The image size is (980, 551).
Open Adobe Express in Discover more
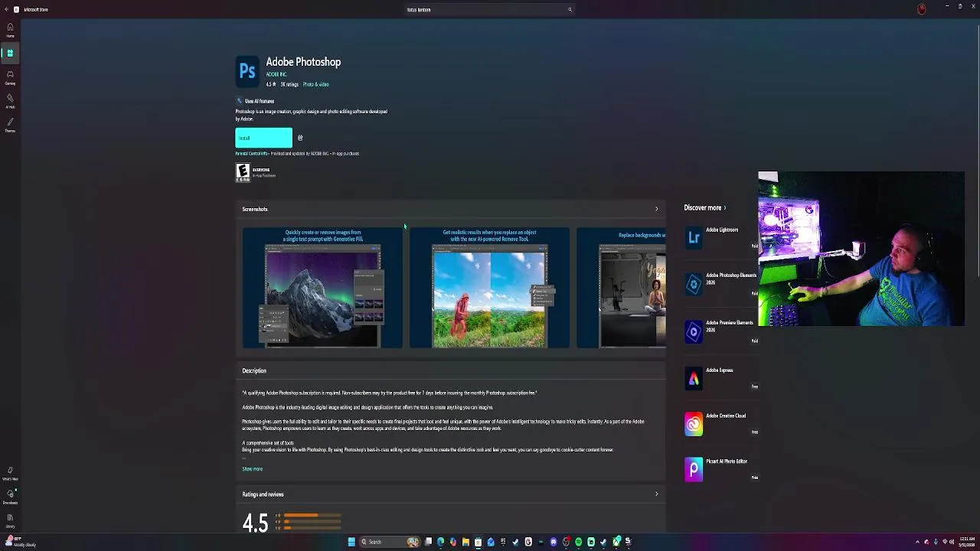pos(720,378)
